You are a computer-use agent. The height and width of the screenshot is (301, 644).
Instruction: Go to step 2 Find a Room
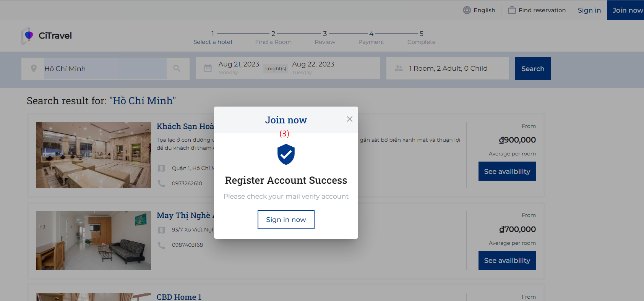(x=273, y=38)
